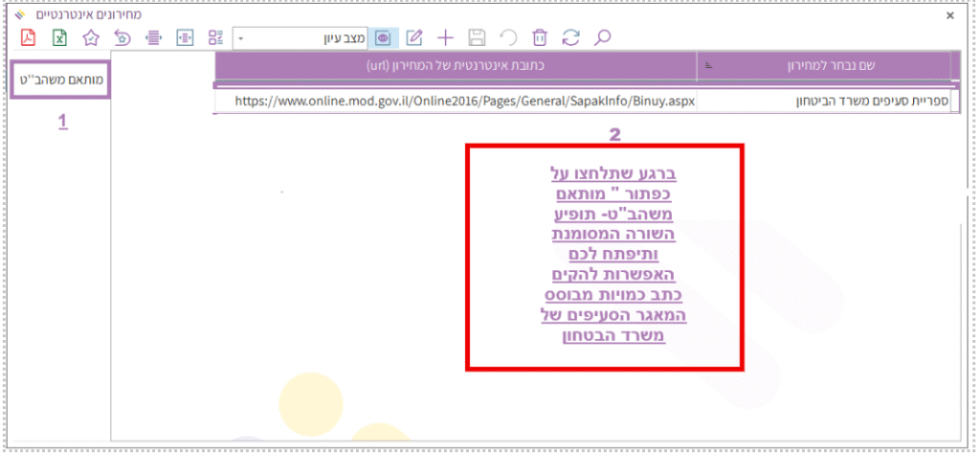Click the search magnifier icon
This screenshot has height=454, width=980.
tap(602, 38)
